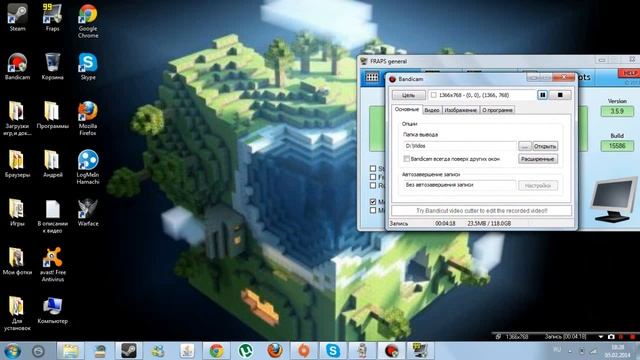This screenshot has height=360, width=640.
Task: Select the Программы folder on desktop
Action: point(52,115)
